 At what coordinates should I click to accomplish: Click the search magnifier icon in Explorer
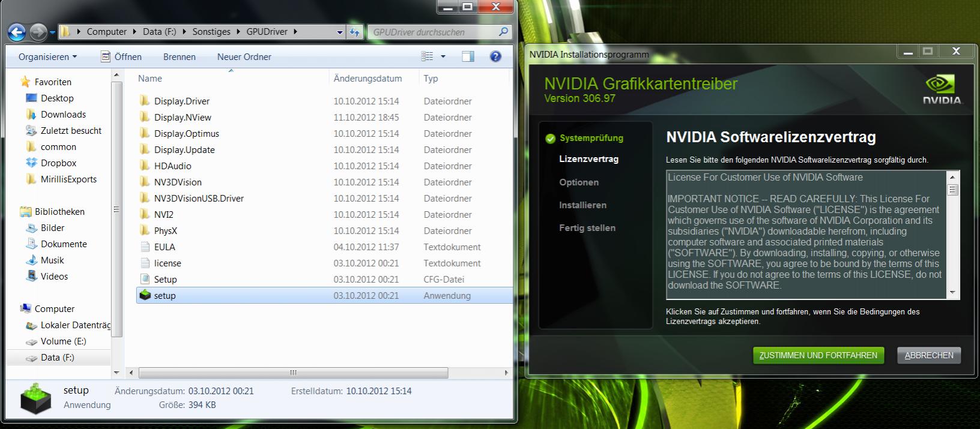[x=503, y=32]
